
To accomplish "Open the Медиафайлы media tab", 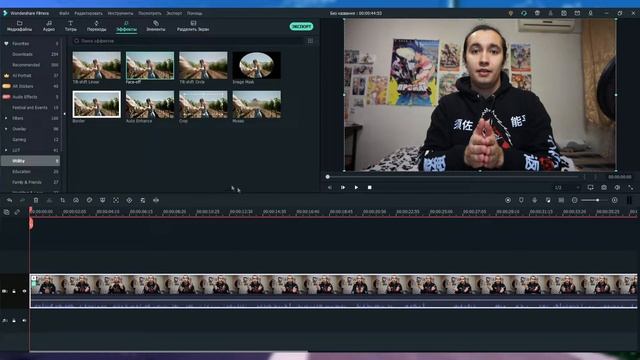I will (x=19, y=26).
